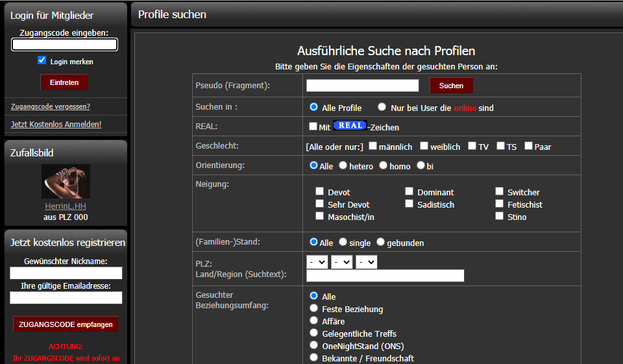Check the weiblich gender checkbox
The image size is (623, 364).
coord(424,146)
